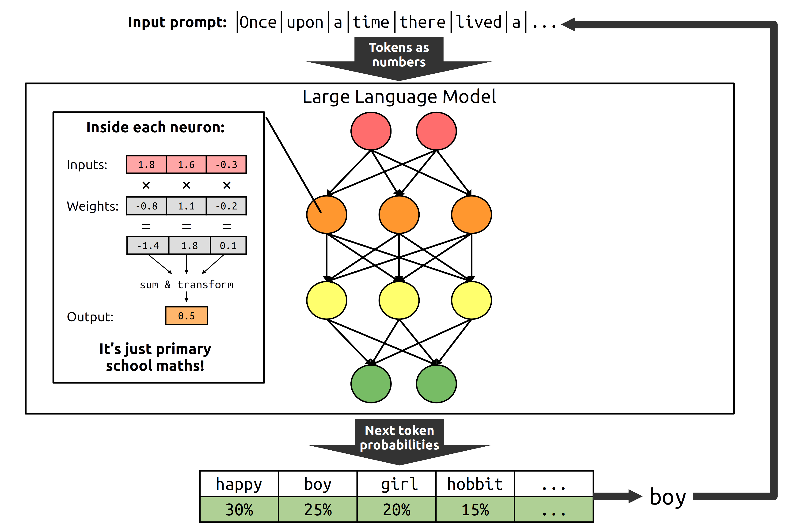Viewport: 798px width, 532px height.
Task: Click the orange output box 0.5
Action: coord(186,316)
